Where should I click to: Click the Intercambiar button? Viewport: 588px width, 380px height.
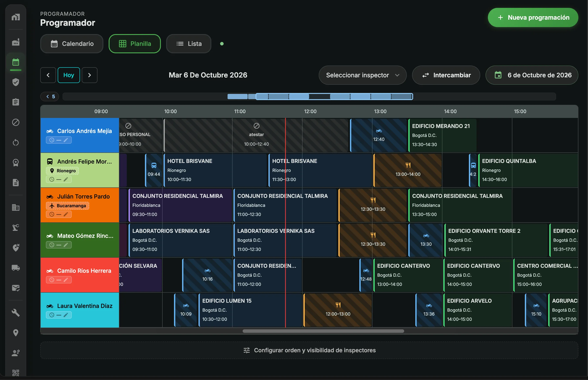(x=446, y=75)
